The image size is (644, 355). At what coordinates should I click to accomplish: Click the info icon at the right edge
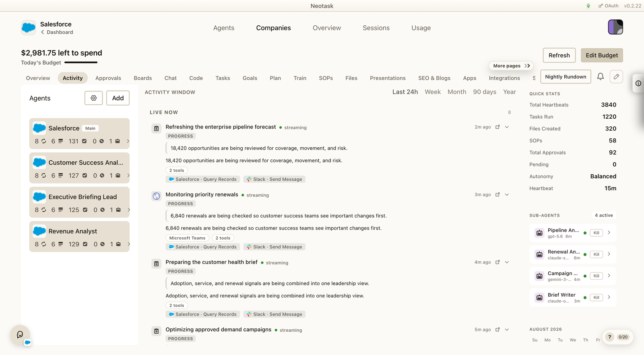[638, 83]
